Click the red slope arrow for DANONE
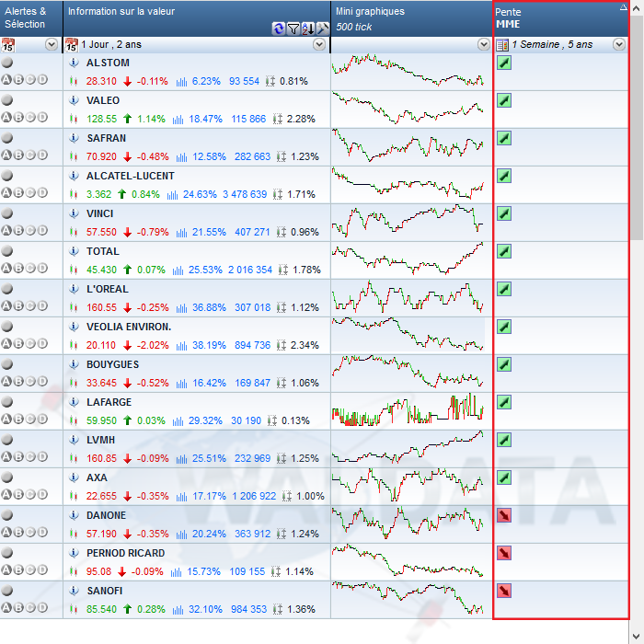644x644 pixels. tap(504, 515)
